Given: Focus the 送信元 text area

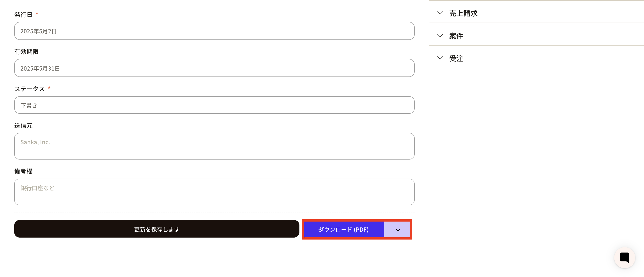Looking at the screenshot, I should click(214, 146).
